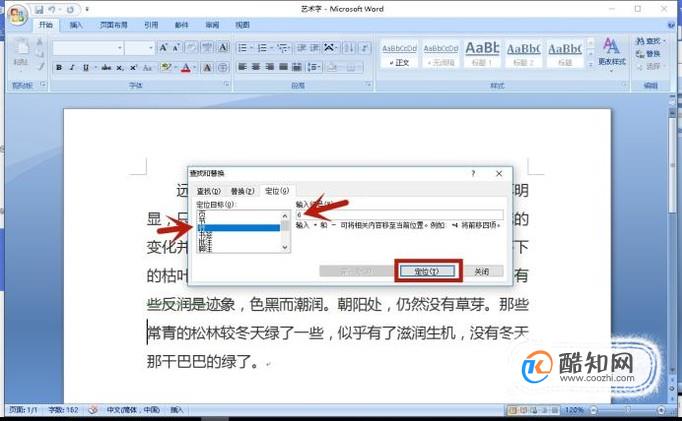Open the 更改样式 Change Styles menu
Viewport: 682px width, 421px height.
[612, 52]
